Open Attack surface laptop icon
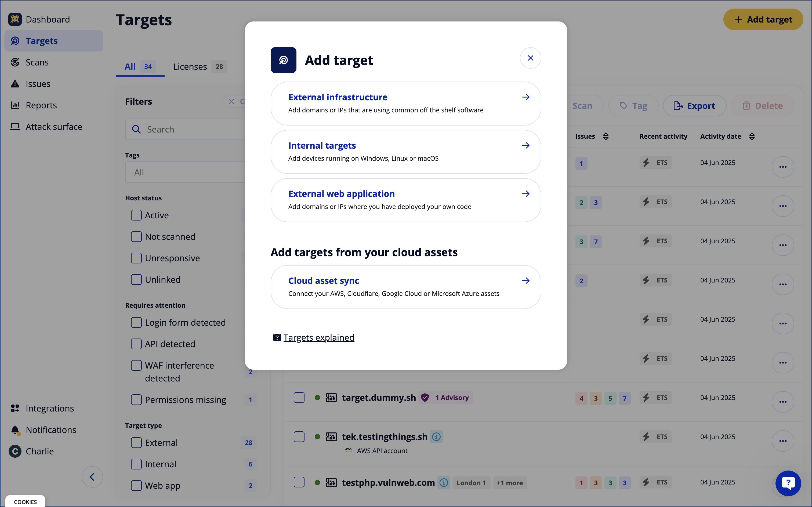Viewport: 812px width, 507px height. pyautogui.click(x=15, y=127)
